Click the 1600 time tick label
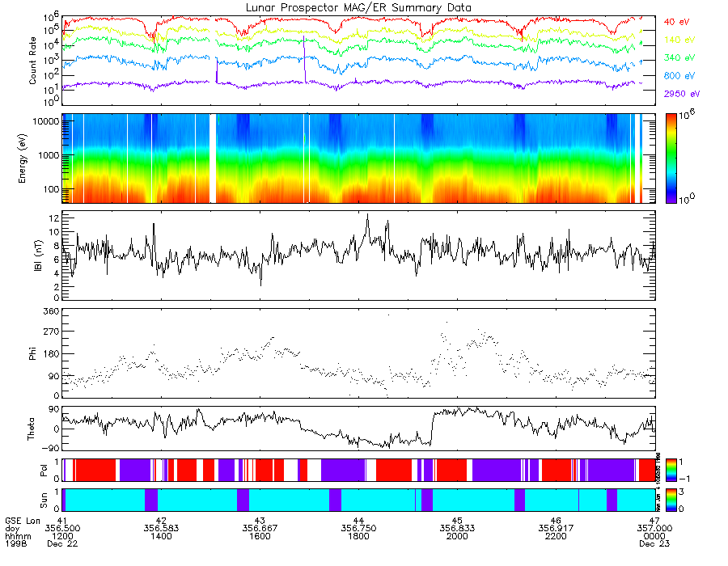 coord(260,536)
